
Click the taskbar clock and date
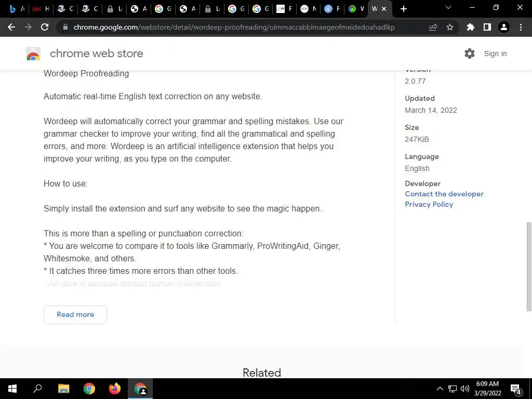click(x=487, y=389)
